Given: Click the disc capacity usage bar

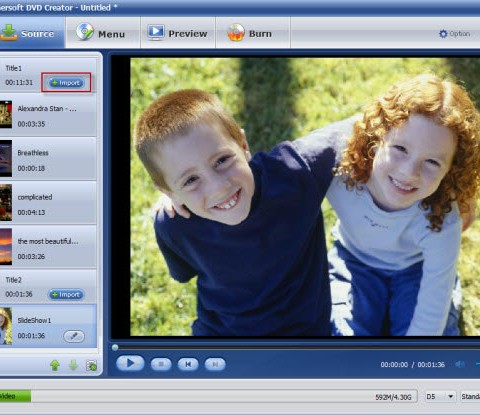Looking at the screenshot, I should [208, 396].
